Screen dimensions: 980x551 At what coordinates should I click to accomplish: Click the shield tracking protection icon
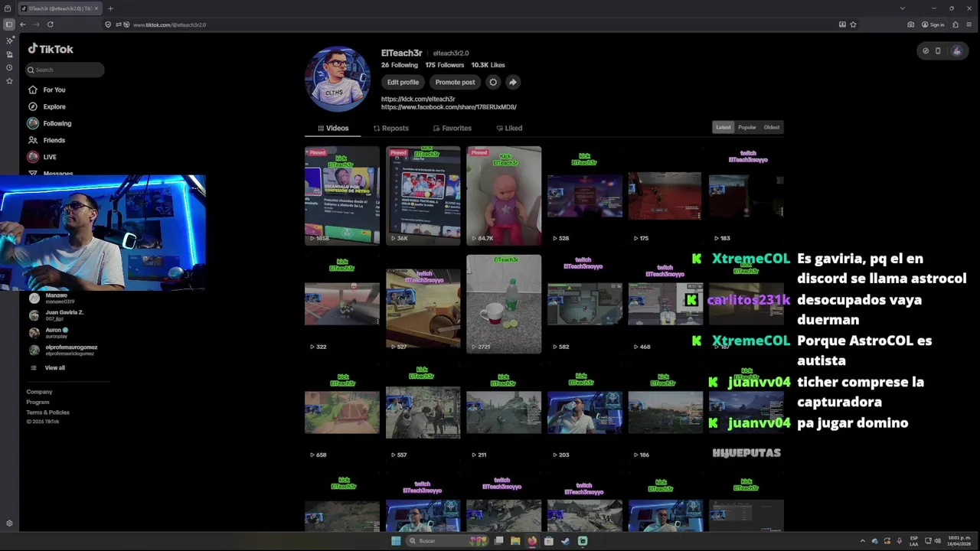coord(108,24)
